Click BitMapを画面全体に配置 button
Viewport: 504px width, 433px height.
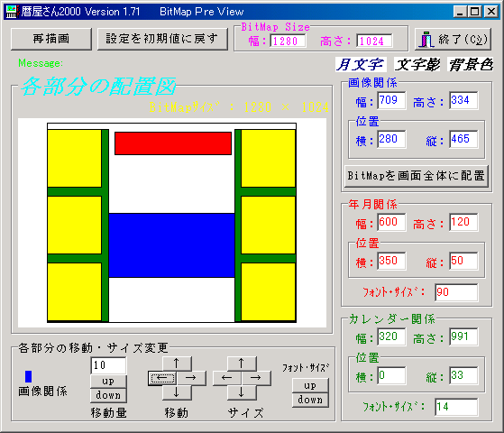pos(417,176)
